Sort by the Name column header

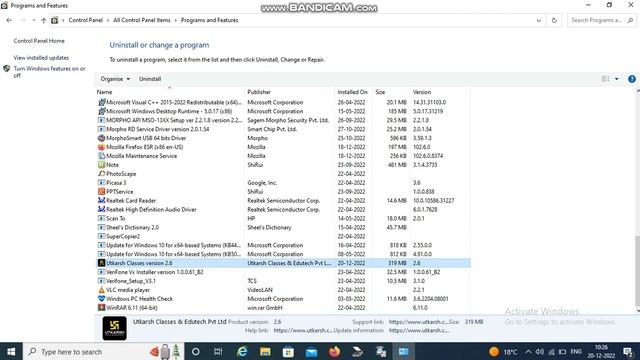click(170, 92)
